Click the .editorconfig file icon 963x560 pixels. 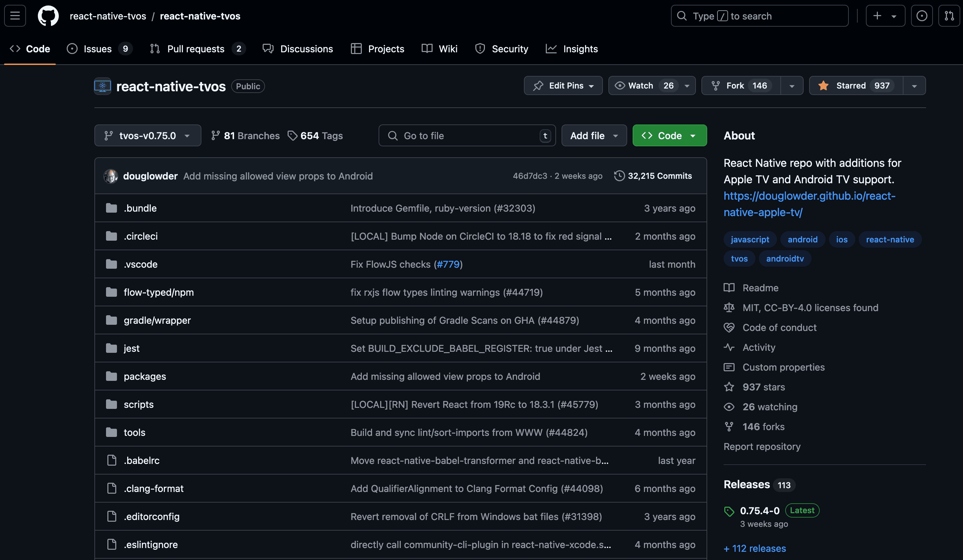click(x=111, y=516)
